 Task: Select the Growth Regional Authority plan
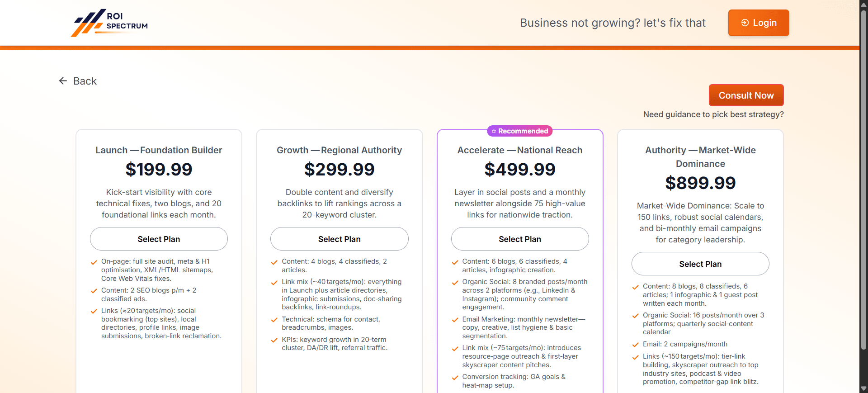tap(339, 239)
